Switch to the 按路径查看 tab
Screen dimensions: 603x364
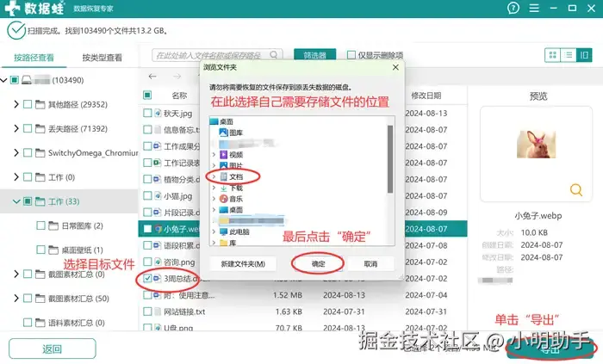(34, 58)
